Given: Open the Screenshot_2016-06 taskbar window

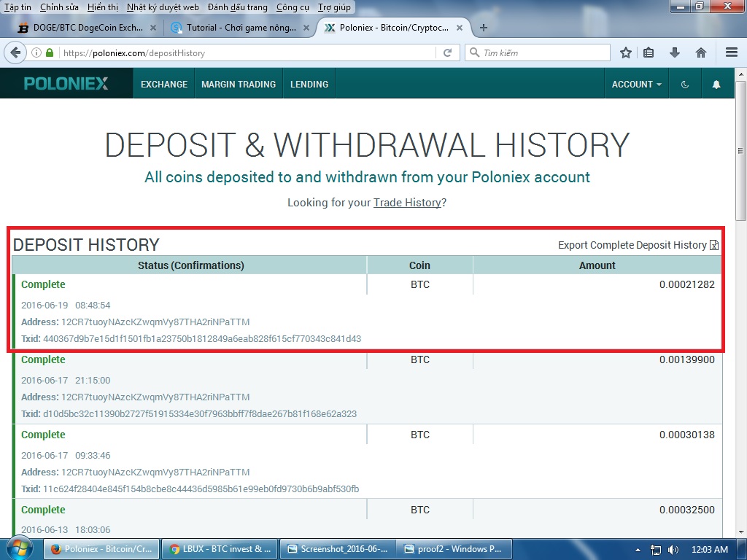Looking at the screenshot, I should click(x=337, y=549).
